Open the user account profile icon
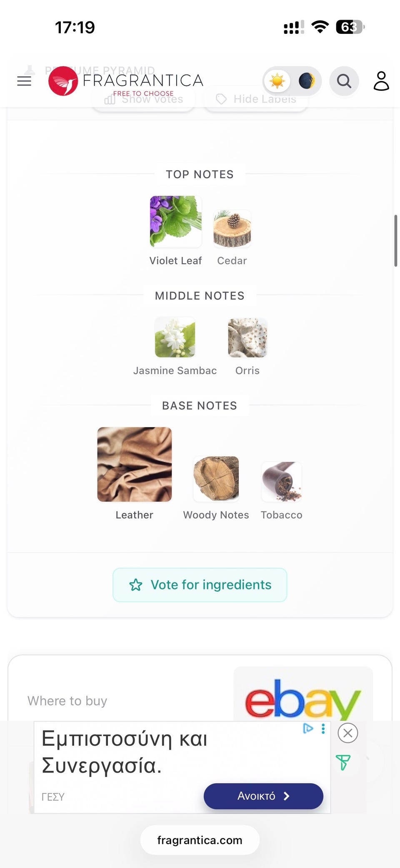The height and width of the screenshot is (868, 400). pos(381,81)
